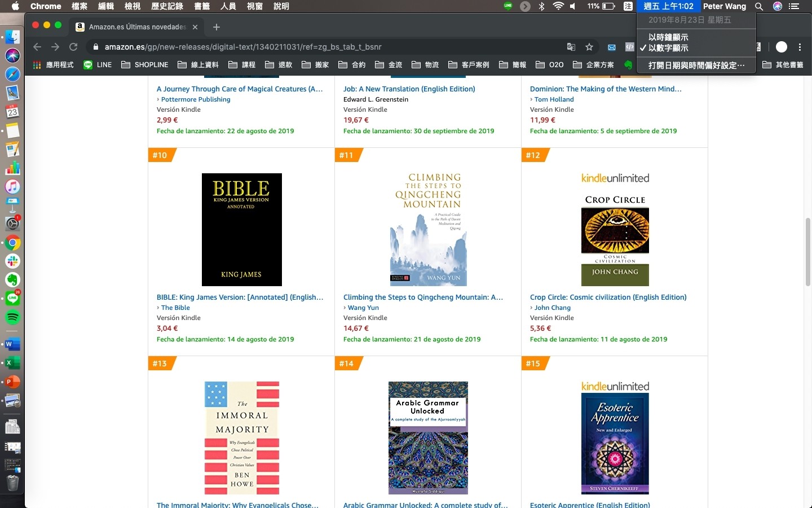
Task: Reload the Amazon page
Action: tap(73, 47)
